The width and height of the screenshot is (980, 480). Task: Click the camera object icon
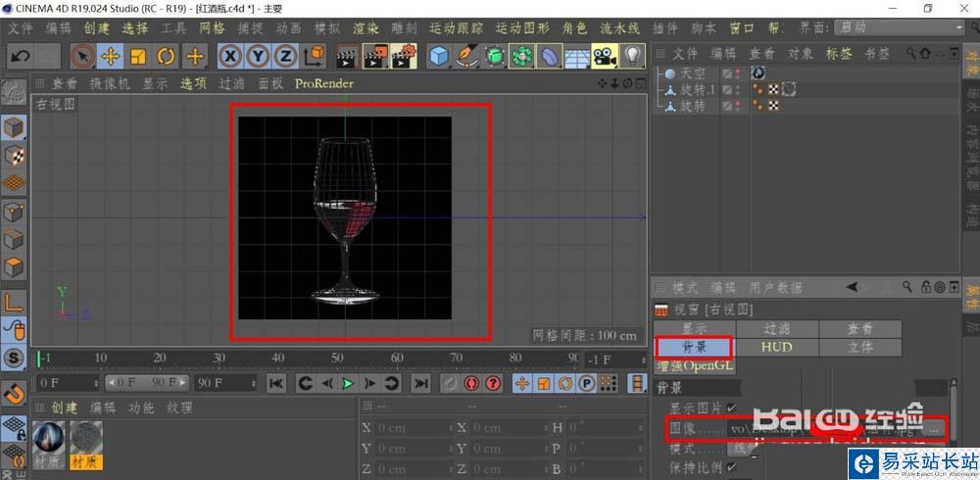(x=605, y=56)
